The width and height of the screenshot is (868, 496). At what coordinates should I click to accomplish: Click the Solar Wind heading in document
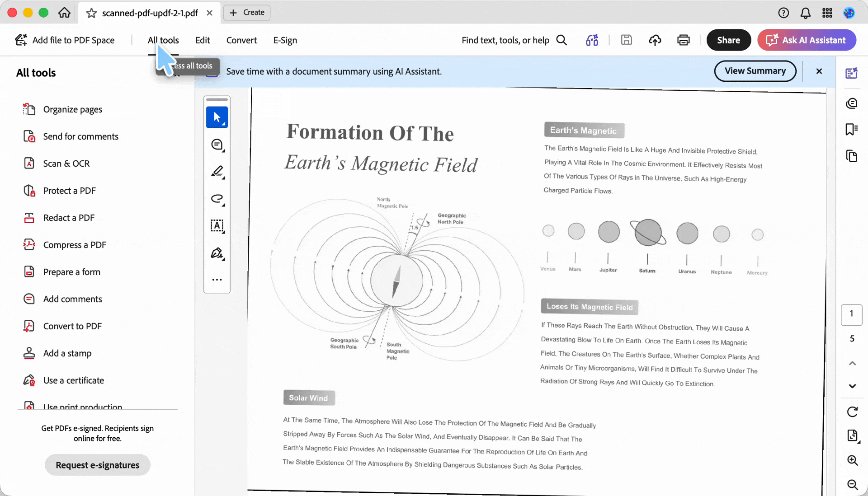coord(309,398)
